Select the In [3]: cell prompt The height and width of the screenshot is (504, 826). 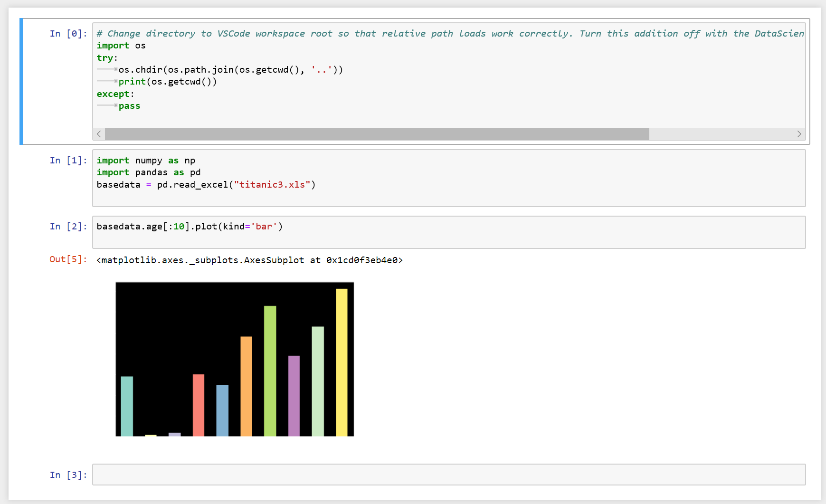(68, 475)
